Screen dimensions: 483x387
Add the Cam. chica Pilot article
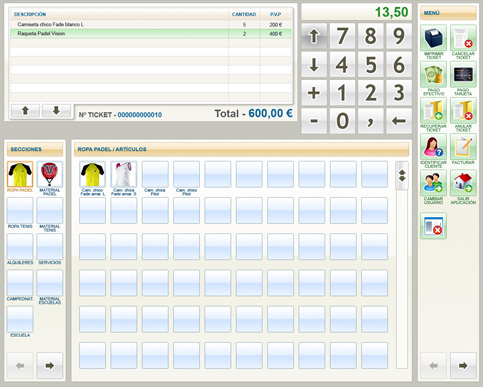[155, 174]
